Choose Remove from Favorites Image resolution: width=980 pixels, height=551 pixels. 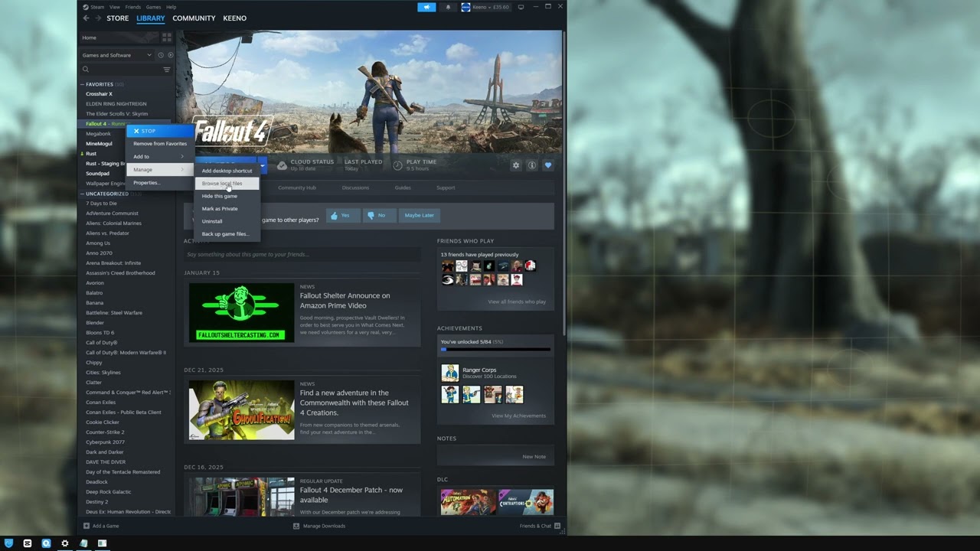pos(158,143)
